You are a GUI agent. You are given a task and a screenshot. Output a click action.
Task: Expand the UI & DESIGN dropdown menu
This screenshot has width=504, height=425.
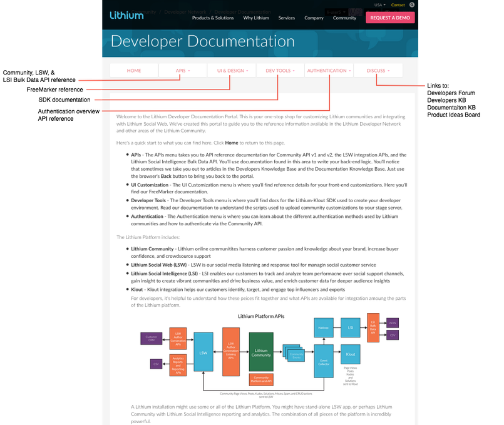pyautogui.click(x=232, y=71)
